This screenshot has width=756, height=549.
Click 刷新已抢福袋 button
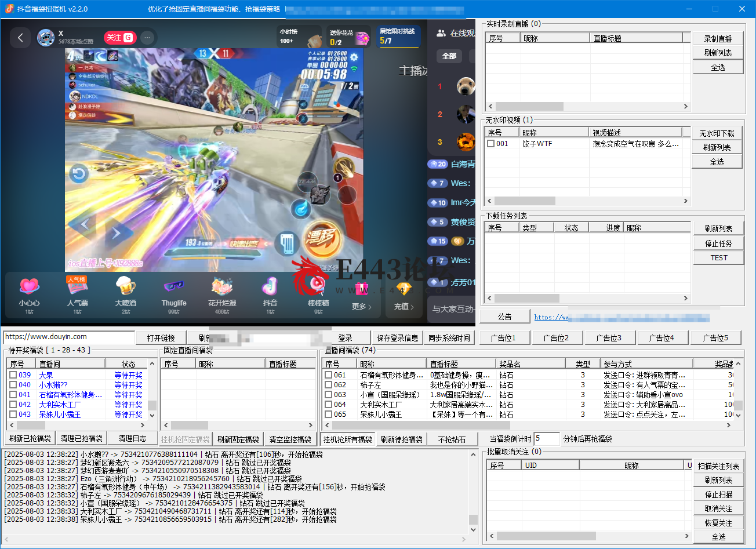click(x=30, y=439)
